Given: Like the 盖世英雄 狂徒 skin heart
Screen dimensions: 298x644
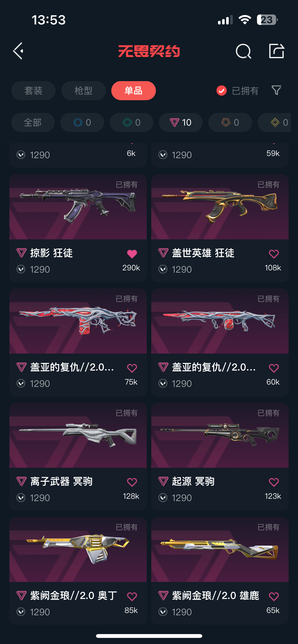Looking at the screenshot, I should pyautogui.click(x=274, y=254).
